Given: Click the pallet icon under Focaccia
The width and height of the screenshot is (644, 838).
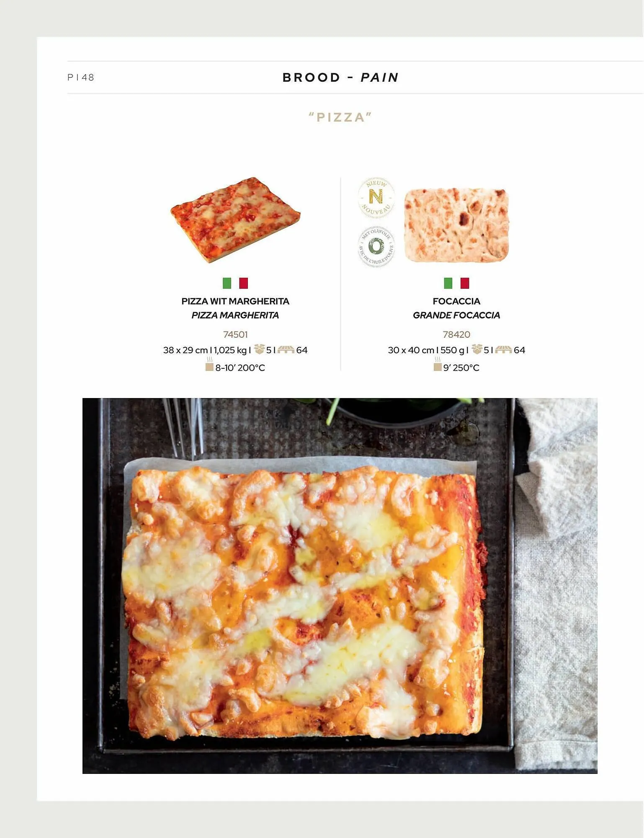Looking at the screenshot, I should [503, 349].
